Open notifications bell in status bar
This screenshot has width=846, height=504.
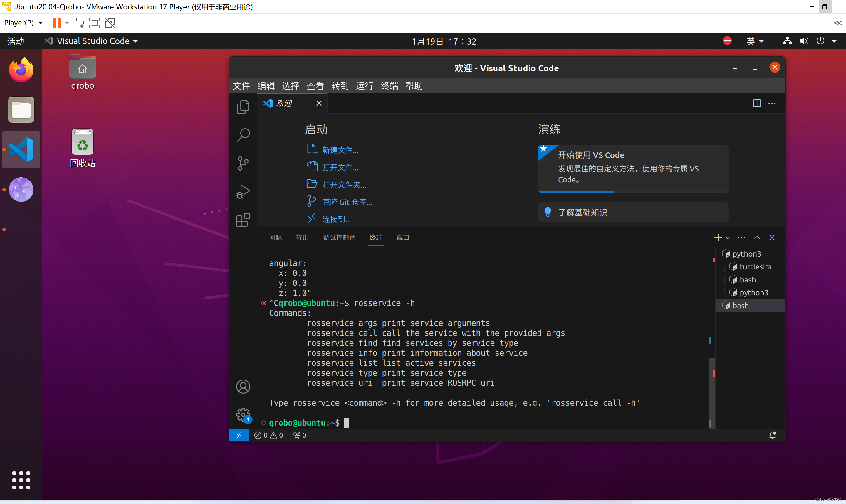tap(773, 435)
